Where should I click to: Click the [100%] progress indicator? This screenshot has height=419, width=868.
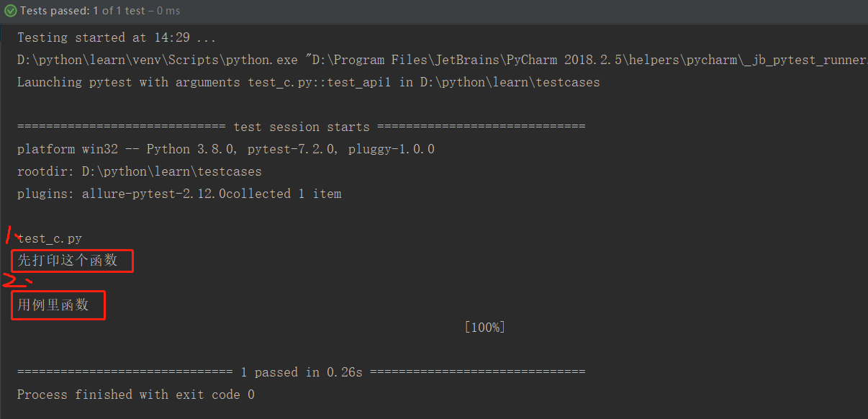pyautogui.click(x=484, y=328)
